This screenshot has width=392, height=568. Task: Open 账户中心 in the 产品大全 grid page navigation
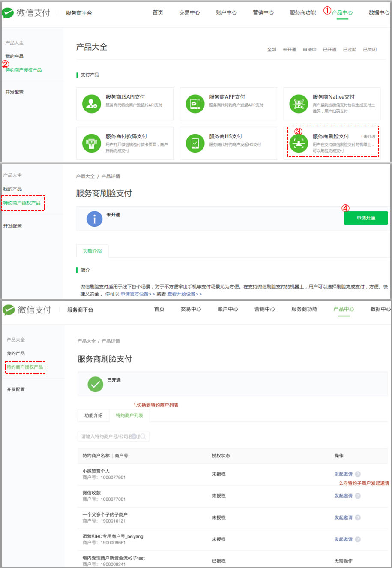[226, 12]
